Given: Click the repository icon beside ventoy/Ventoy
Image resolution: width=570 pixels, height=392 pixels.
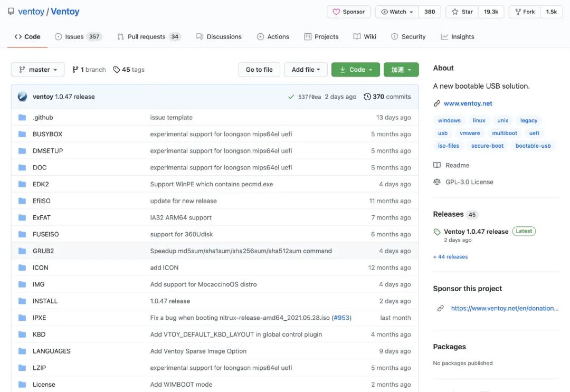Looking at the screenshot, I should click(11, 11).
